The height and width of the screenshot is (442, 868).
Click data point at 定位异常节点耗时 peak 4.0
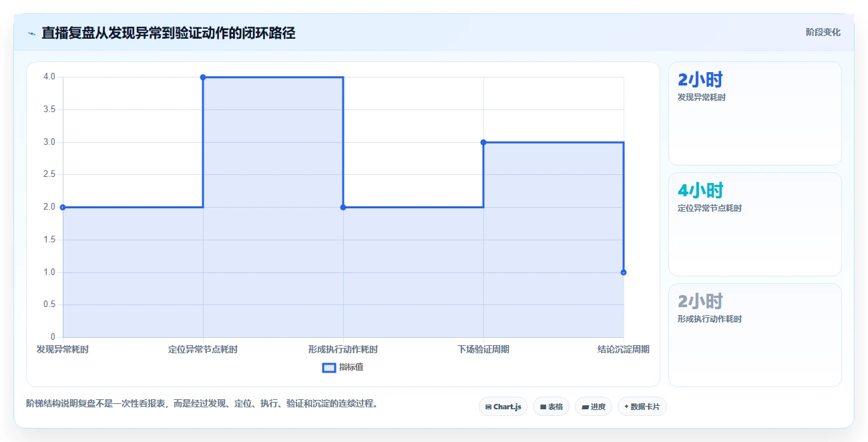point(203,77)
